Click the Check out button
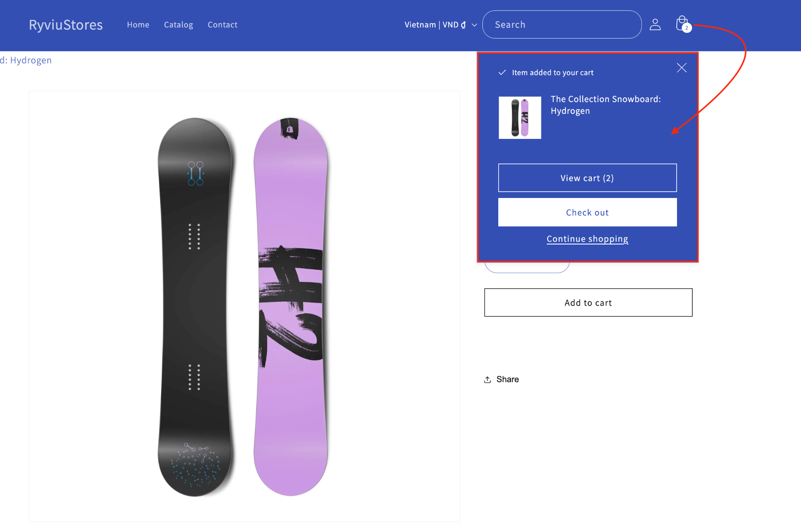 tap(587, 212)
